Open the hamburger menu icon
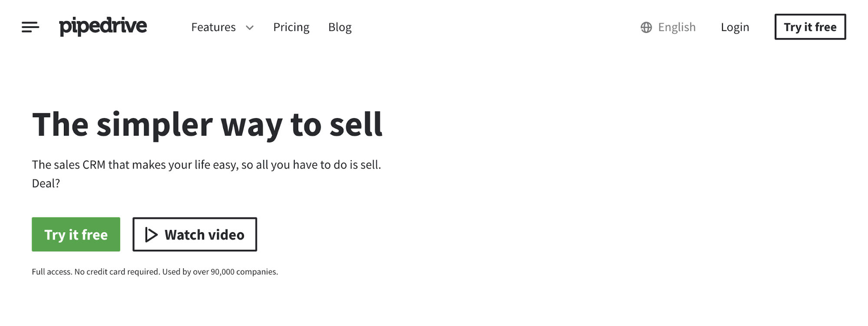Image resolution: width=868 pixels, height=326 pixels. (x=30, y=27)
